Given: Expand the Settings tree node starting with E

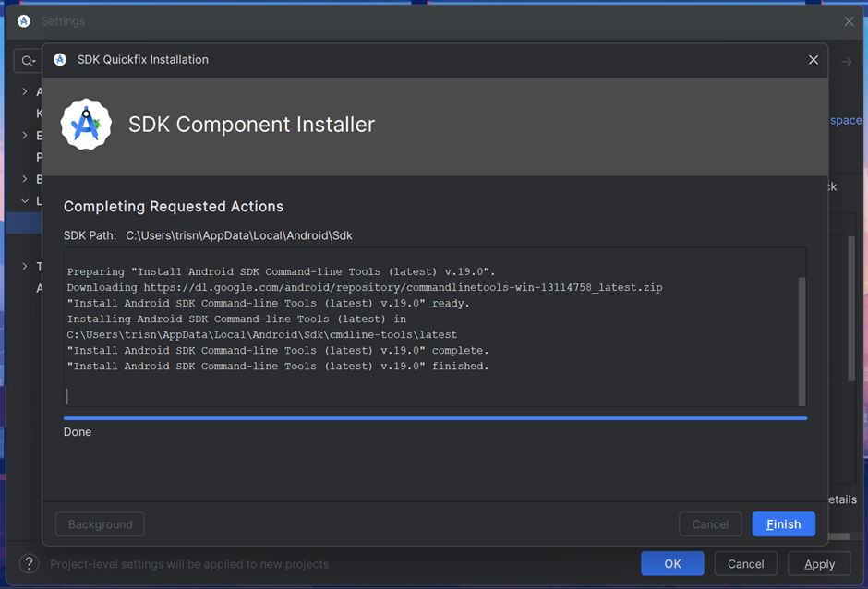Looking at the screenshot, I should click(x=24, y=135).
